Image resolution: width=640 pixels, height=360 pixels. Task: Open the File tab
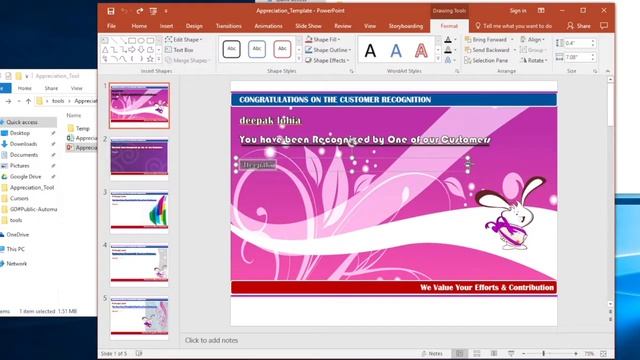point(111,26)
